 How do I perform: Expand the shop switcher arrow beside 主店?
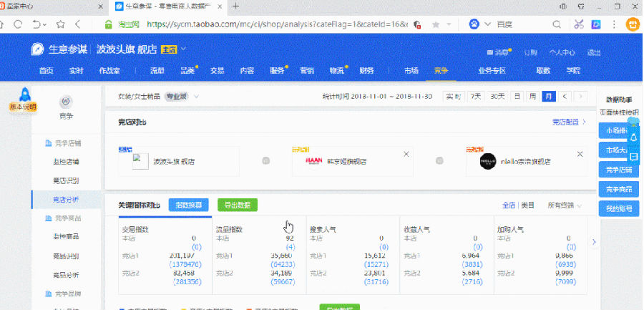[183, 49]
